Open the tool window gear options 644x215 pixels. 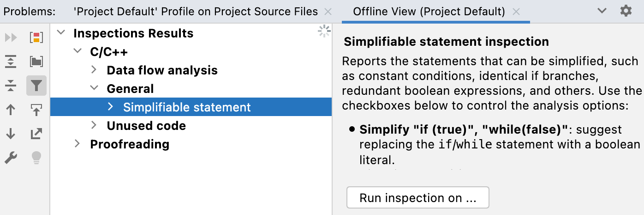pyautogui.click(x=626, y=11)
